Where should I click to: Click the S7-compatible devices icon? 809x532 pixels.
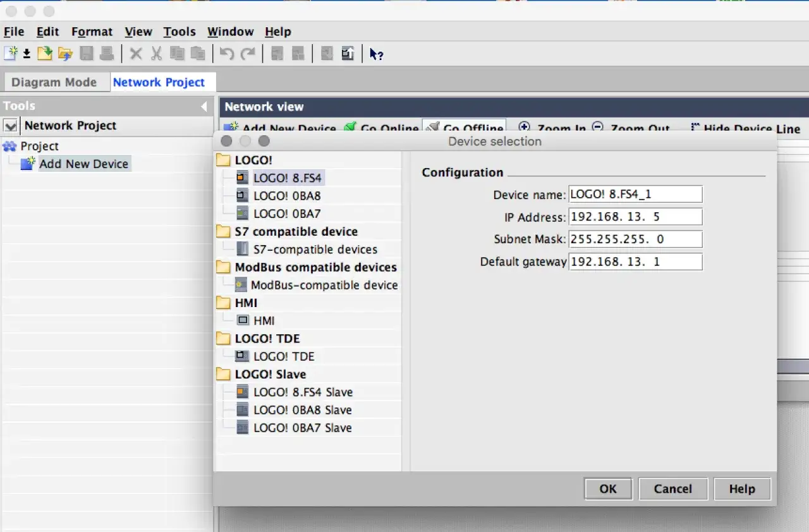[243, 249]
